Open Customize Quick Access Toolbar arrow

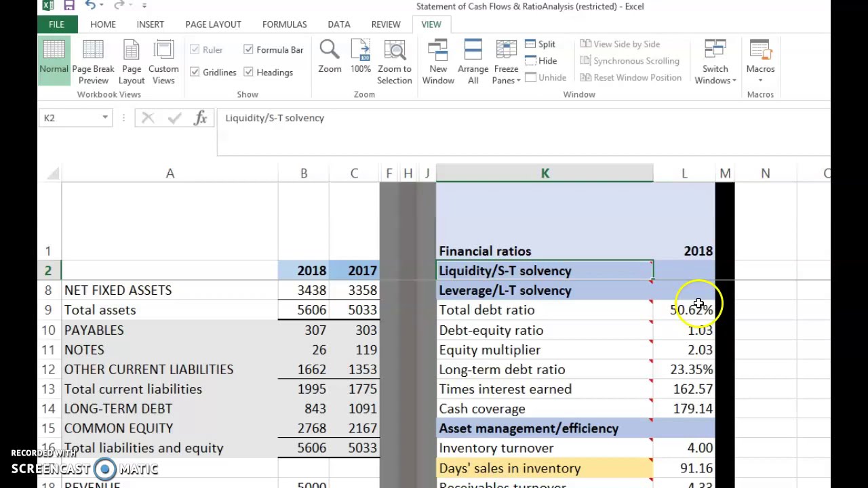tap(144, 5)
